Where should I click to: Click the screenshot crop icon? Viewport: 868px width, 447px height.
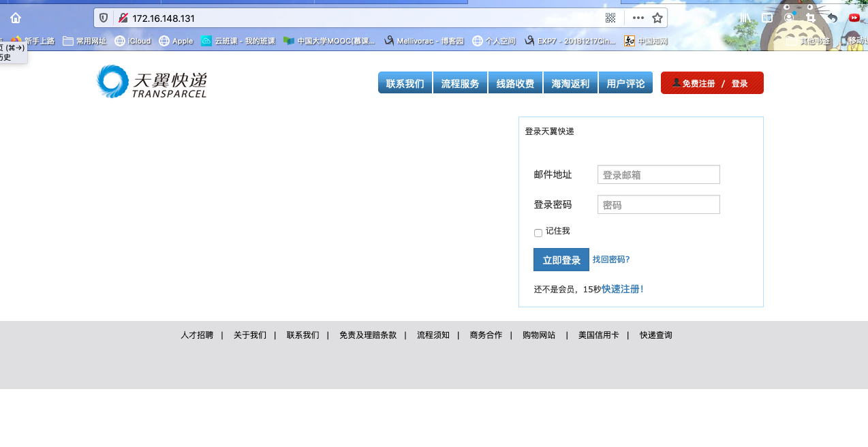click(x=811, y=18)
